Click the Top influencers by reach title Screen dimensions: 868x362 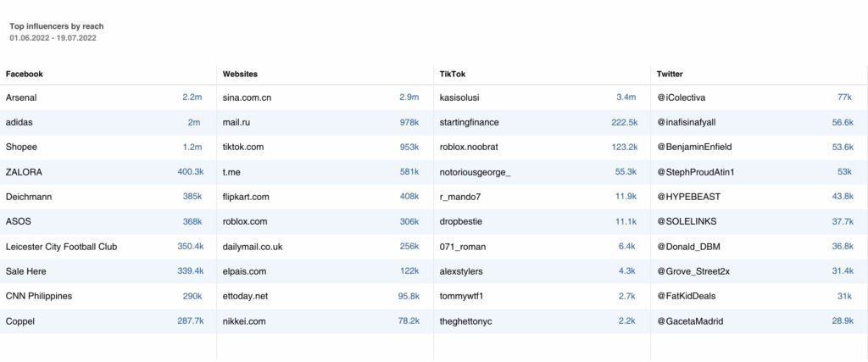pyautogui.click(x=57, y=26)
